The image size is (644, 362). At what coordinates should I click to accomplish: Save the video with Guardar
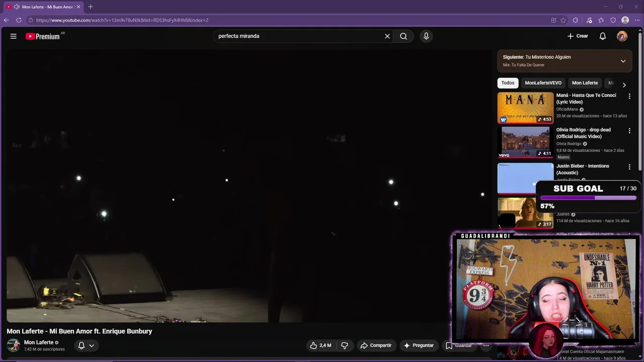click(458, 345)
